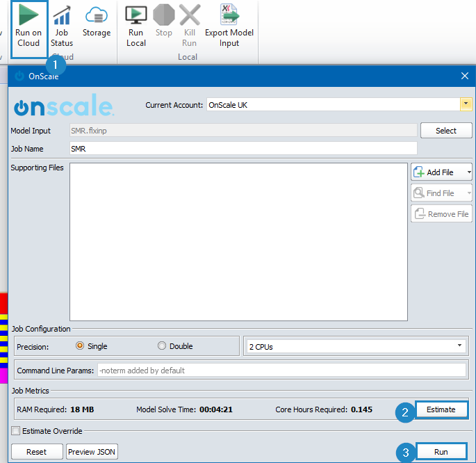Click the Model Solve Time value 00:04:21

216,409
